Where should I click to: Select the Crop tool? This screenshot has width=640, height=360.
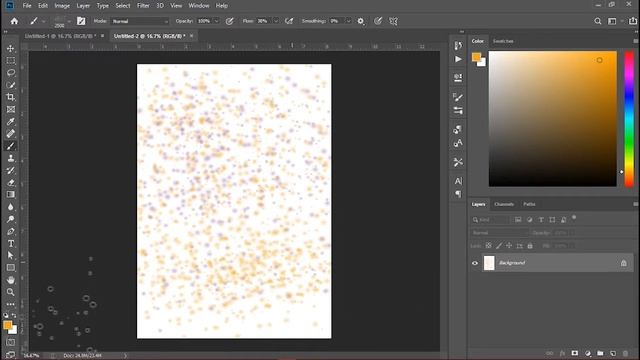tap(11, 97)
